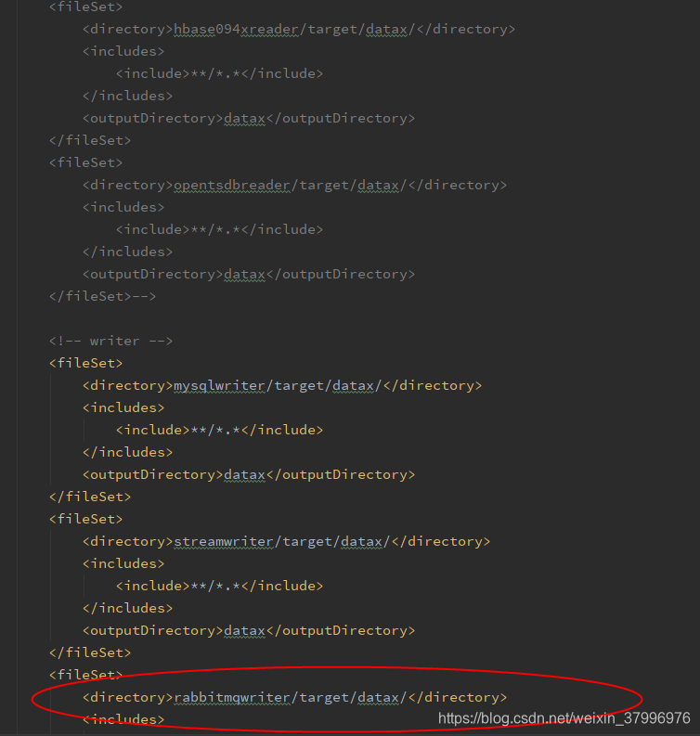700x736 pixels.
Task: Click the <include> pattern line in the streamwriter block
Action: pos(219,586)
